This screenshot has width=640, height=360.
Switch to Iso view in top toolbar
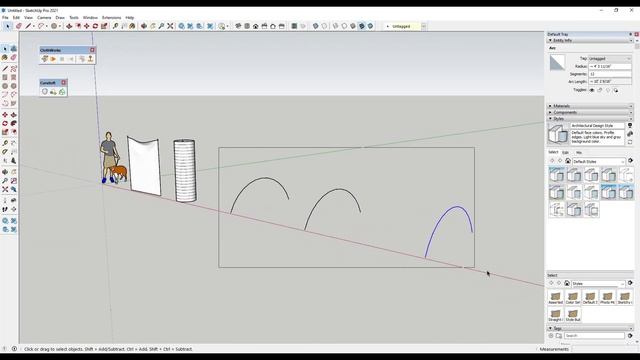coord(238,26)
